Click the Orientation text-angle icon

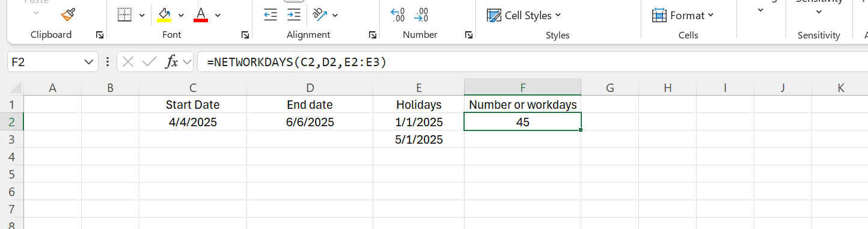click(320, 14)
